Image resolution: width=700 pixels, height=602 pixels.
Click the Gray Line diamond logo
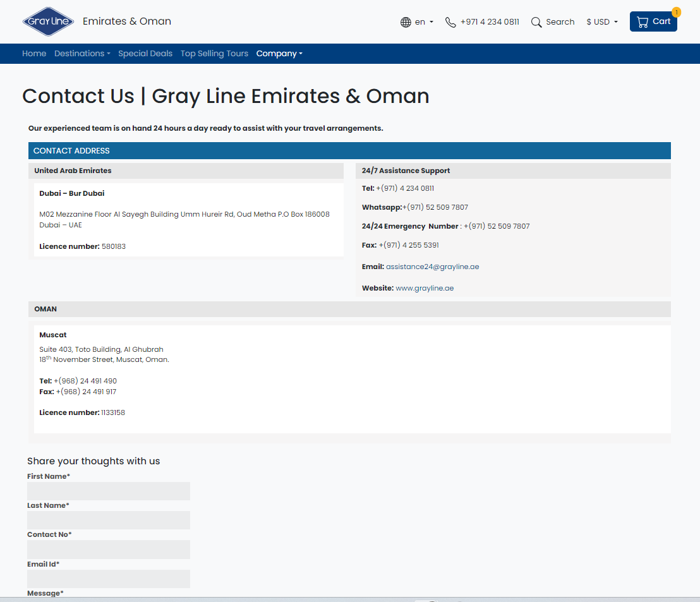tap(48, 21)
